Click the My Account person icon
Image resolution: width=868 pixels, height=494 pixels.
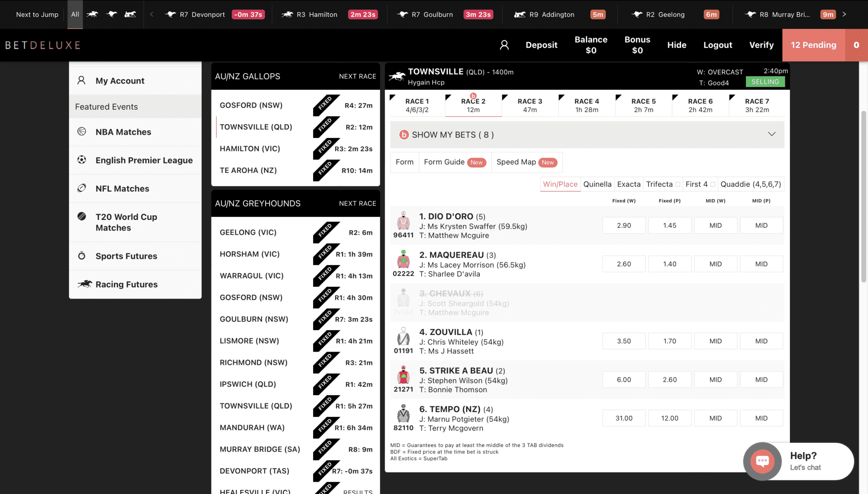tap(81, 80)
